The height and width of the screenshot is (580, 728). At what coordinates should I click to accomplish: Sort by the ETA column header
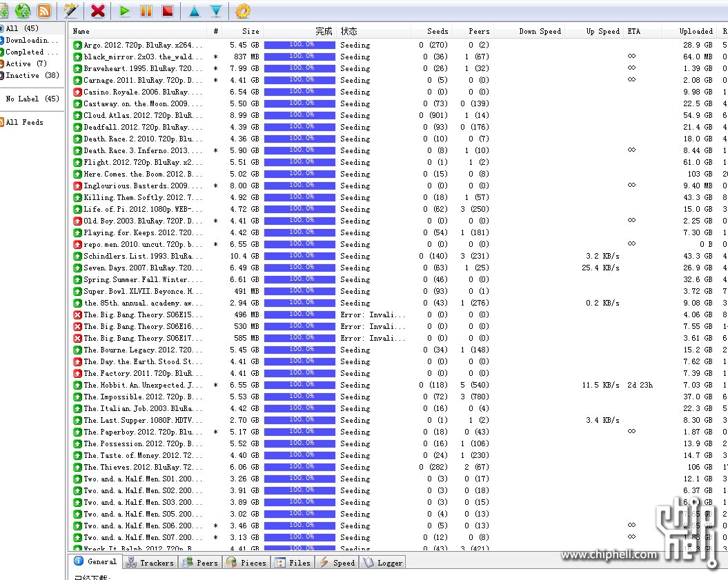pos(642,31)
